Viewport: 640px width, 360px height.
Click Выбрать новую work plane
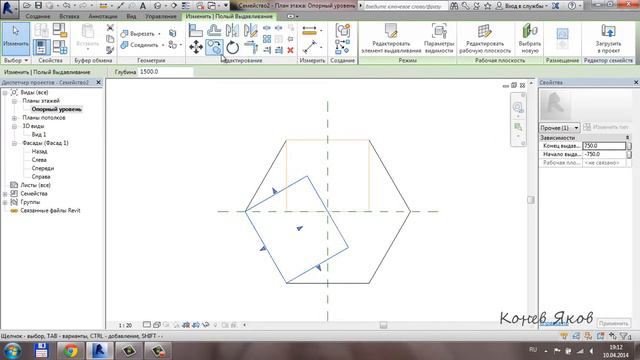(529, 39)
